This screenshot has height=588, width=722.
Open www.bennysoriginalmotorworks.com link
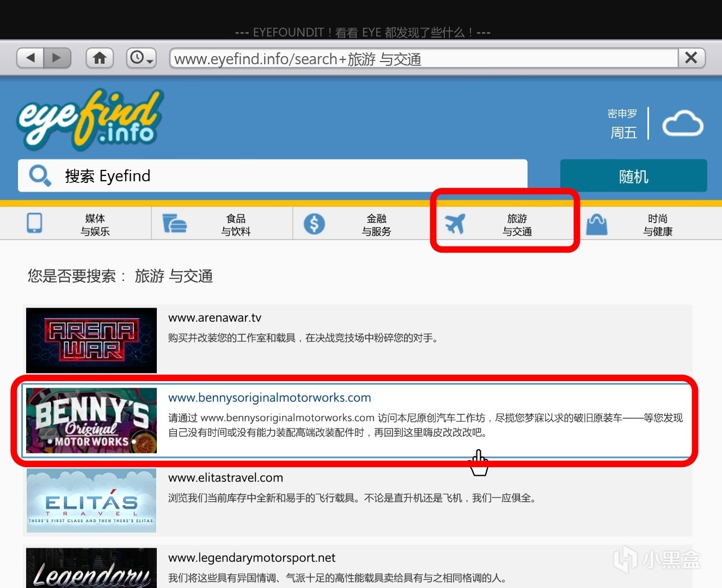(270, 398)
